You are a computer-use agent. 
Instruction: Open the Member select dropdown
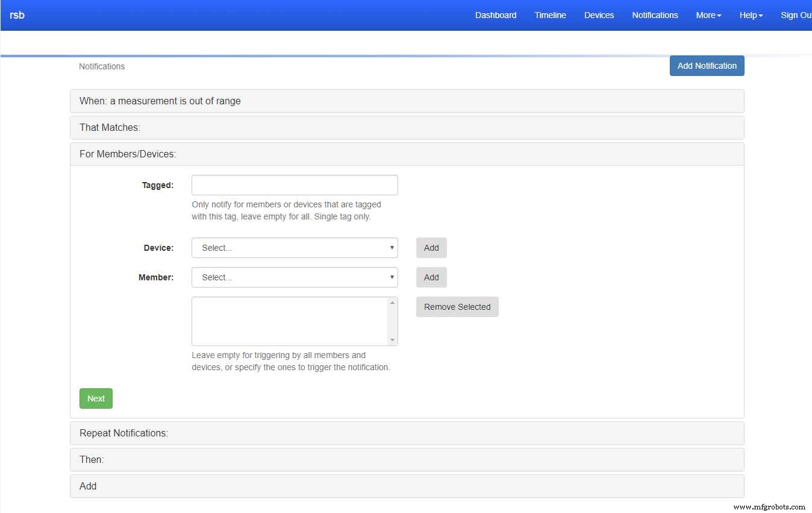click(295, 277)
